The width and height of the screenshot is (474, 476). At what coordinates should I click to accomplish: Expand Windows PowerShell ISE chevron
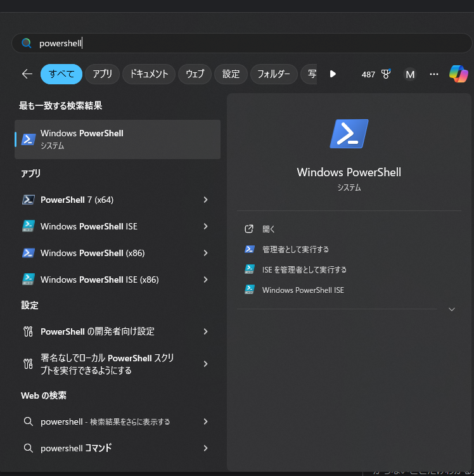[206, 226]
